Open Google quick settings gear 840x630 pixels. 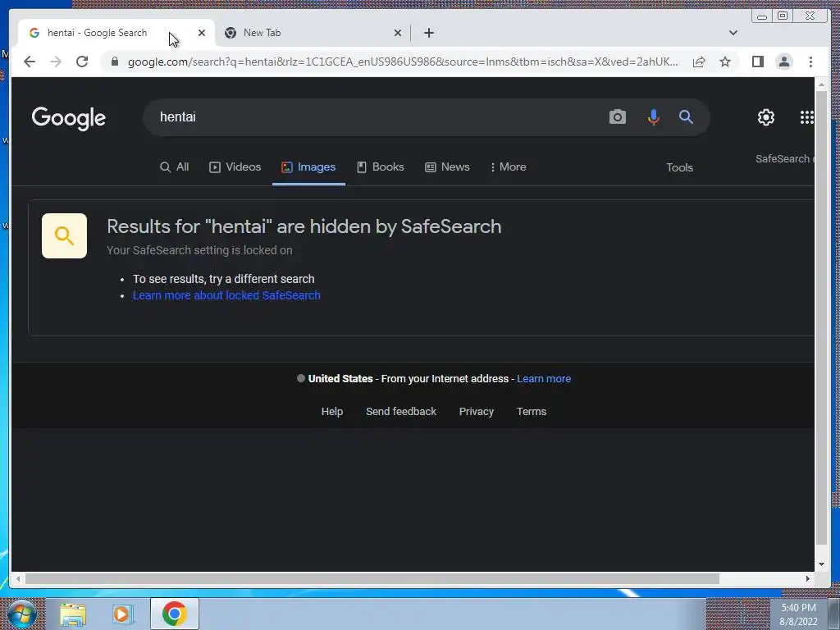(x=765, y=116)
